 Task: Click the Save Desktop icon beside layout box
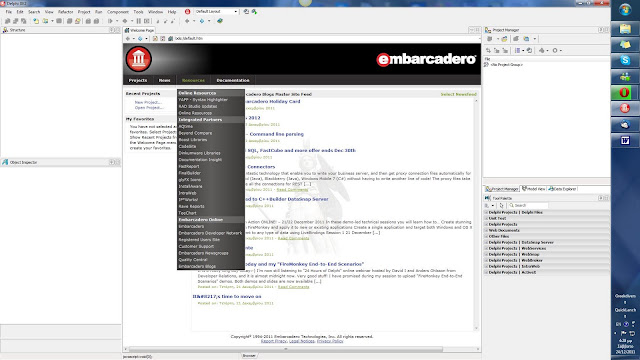[x=246, y=11]
